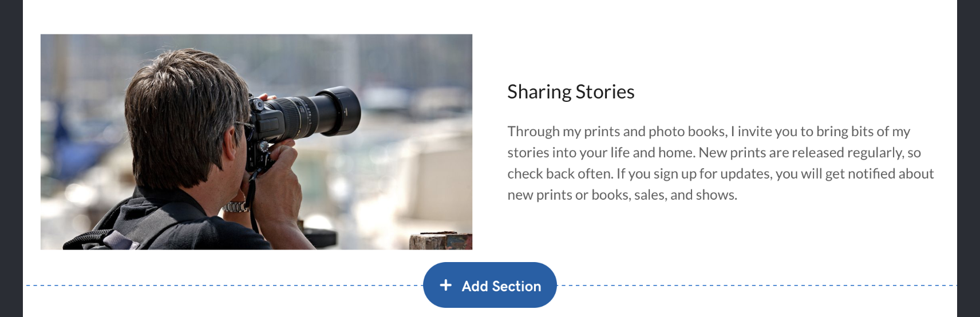This screenshot has width=980, height=317.
Task: Click the dashed divider right of Add Section
Action: pos(756,285)
